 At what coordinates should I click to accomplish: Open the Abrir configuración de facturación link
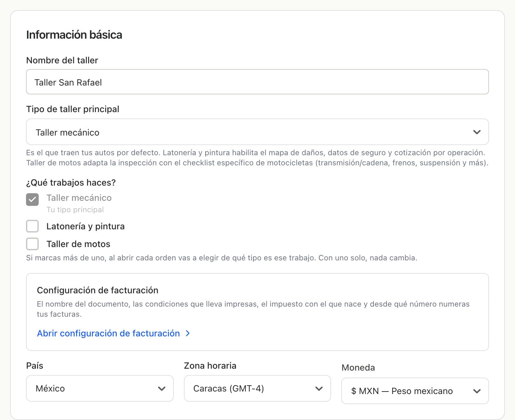point(108,333)
